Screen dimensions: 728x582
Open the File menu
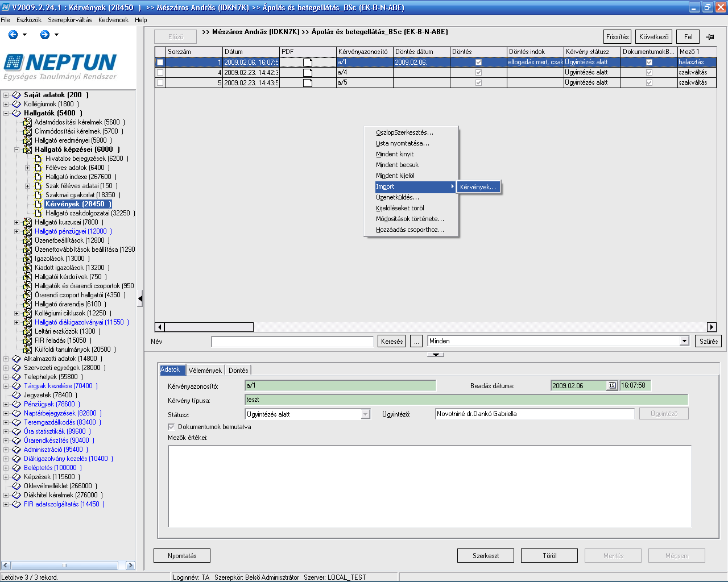5,20
